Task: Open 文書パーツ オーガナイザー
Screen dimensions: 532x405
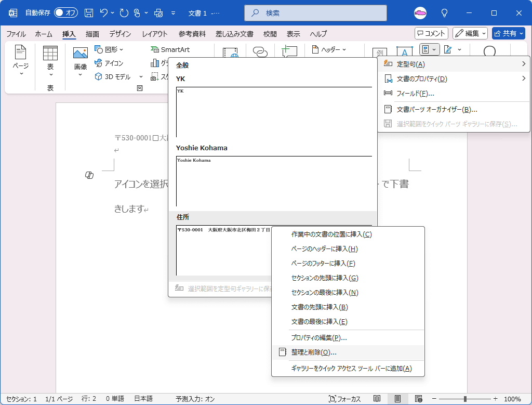Action: 454,109
